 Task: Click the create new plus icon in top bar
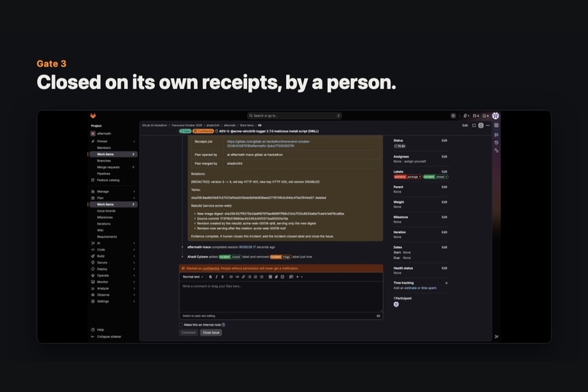point(453,115)
